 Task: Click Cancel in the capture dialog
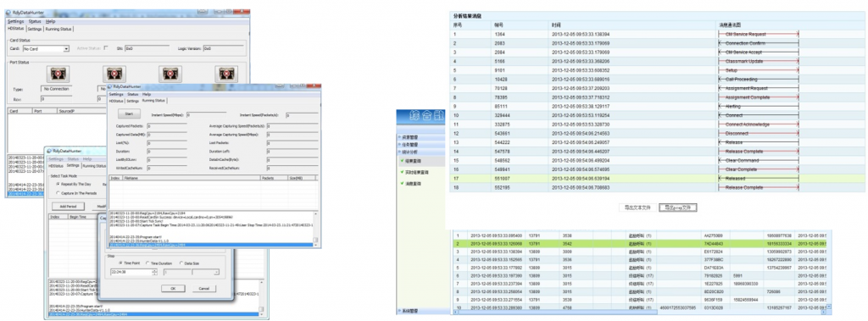[x=203, y=288]
